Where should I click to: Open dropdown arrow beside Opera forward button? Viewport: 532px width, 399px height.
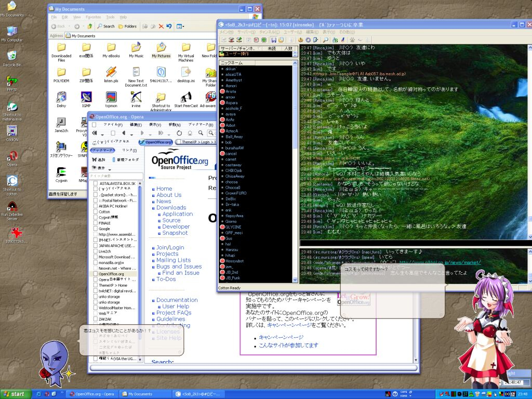(151, 134)
